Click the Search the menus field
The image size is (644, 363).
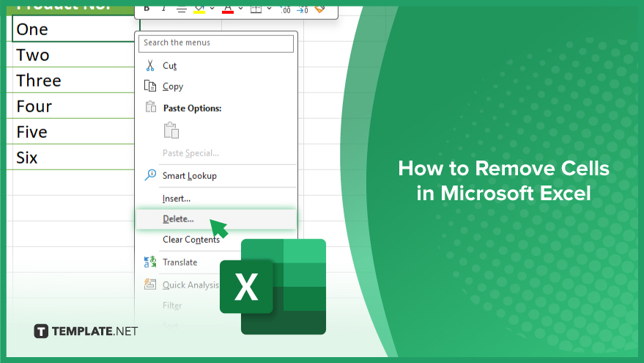[216, 43]
